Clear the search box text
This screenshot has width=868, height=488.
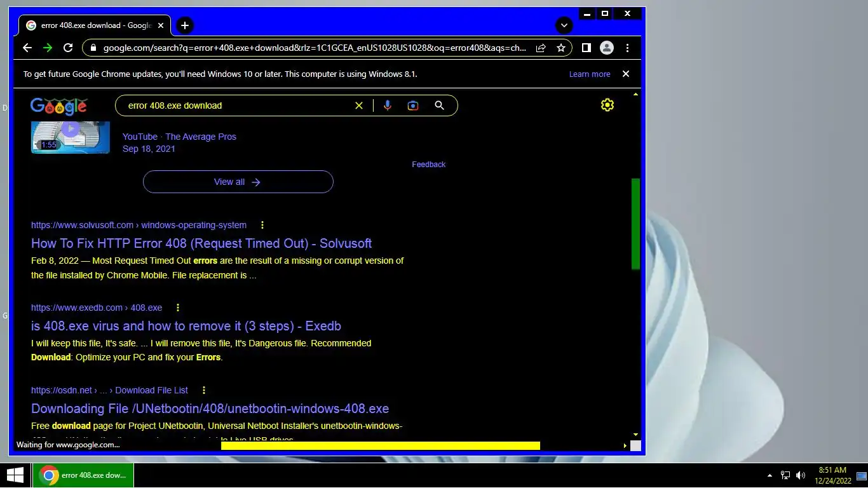(x=359, y=105)
